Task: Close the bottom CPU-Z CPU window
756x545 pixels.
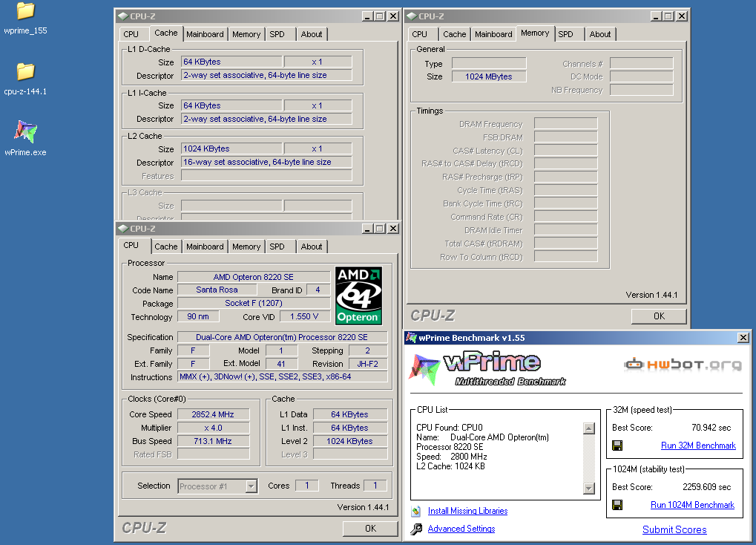Action: pyautogui.click(x=393, y=229)
